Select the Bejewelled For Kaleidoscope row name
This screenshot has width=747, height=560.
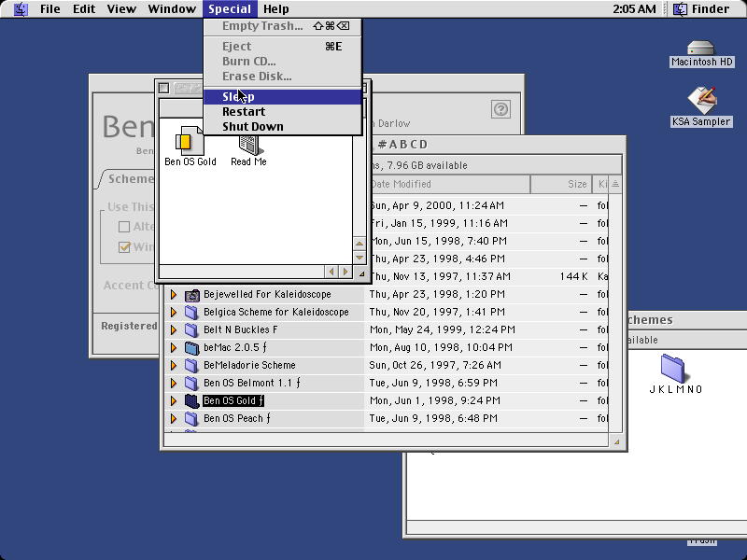click(x=267, y=295)
